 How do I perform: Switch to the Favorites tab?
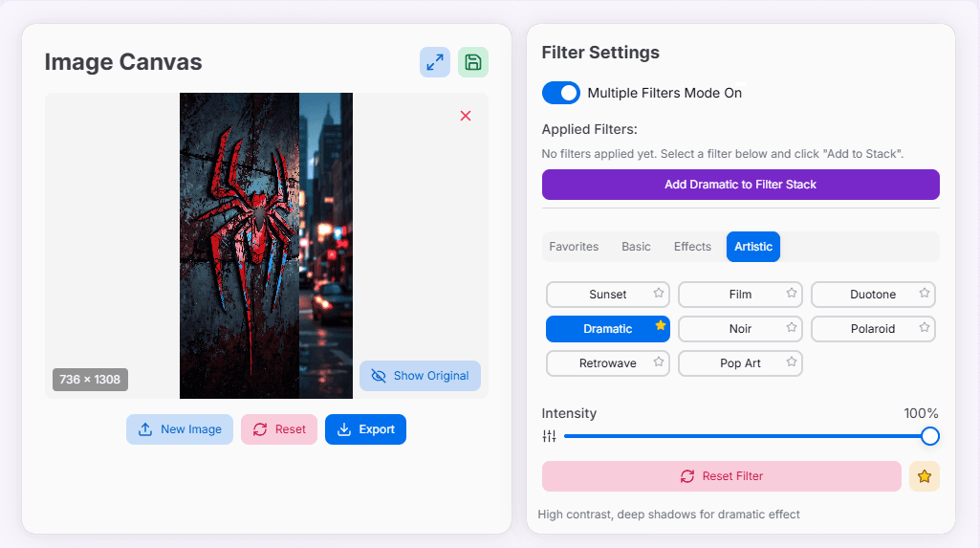574,247
